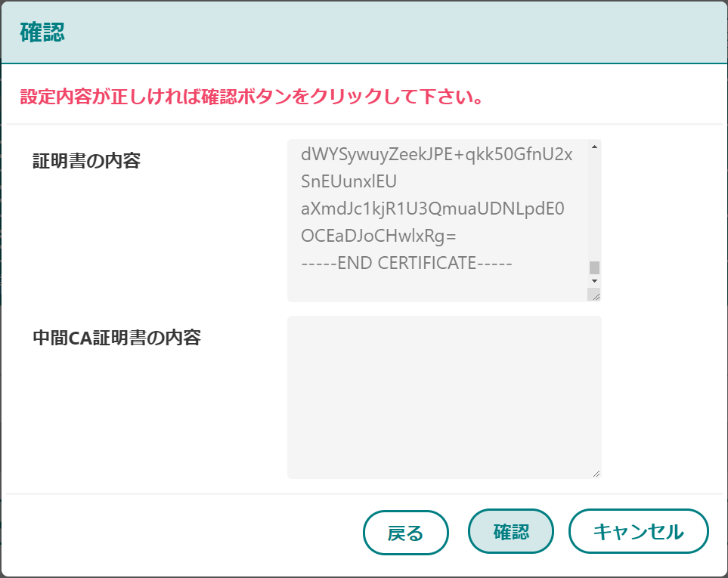The height and width of the screenshot is (578, 728).
Task: Click the -----END CERTIFICATE----- line
Action: tap(406, 263)
